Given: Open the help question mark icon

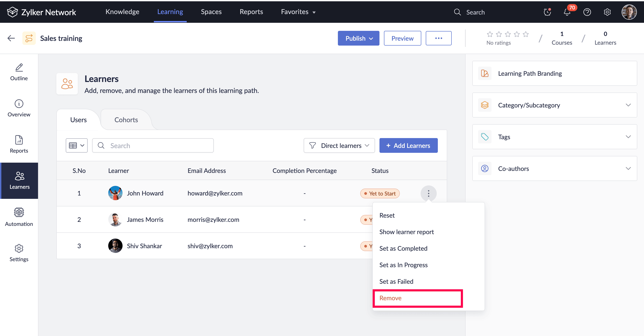Looking at the screenshot, I should pyautogui.click(x=587, y=12).
